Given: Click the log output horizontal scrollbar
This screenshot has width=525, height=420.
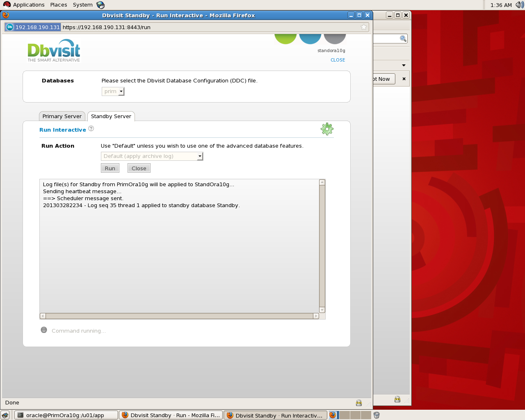Looking at the screenshot, I should pyautogui.click(x=179, y=316).
